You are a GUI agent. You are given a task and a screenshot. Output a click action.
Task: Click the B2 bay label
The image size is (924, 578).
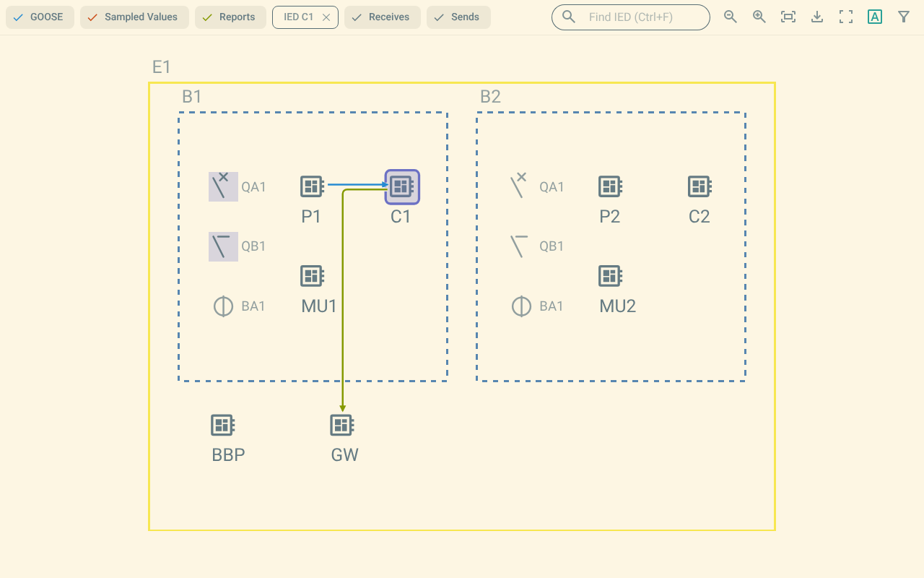tap(490, 97)
